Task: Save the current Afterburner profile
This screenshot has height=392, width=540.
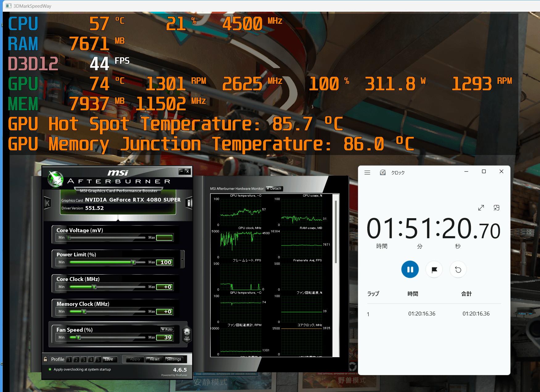Action: (110, 359)
